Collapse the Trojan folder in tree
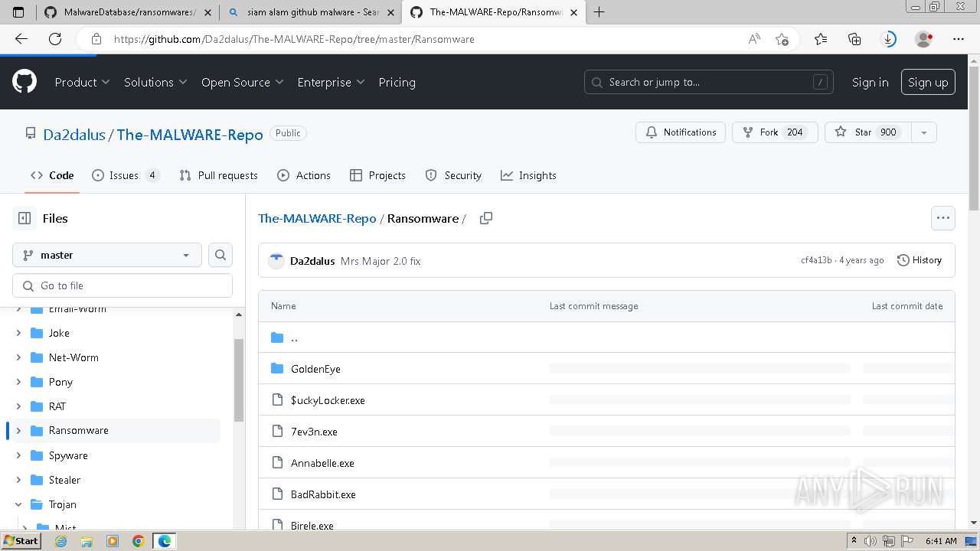The image size is (980, 551). pos(18,504)
